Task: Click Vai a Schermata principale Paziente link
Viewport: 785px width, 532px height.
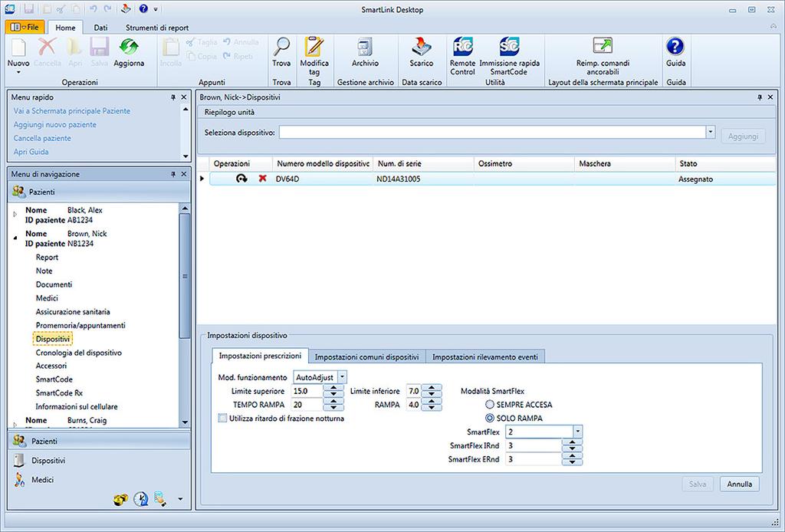Action: coord(71,110)
